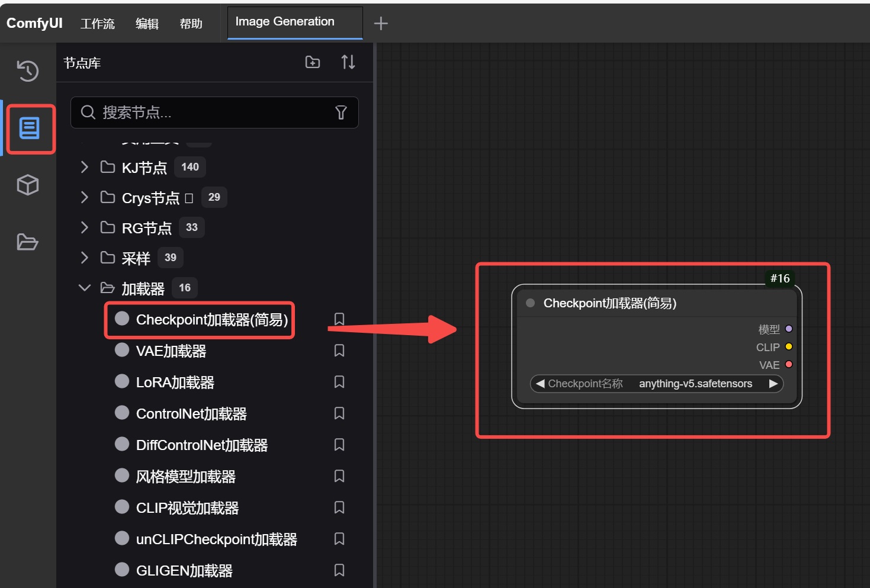Viewport: 870px width, 588px height.
Task: Click the open-folder icon at sidebar bottom
Action: point(27,242)
